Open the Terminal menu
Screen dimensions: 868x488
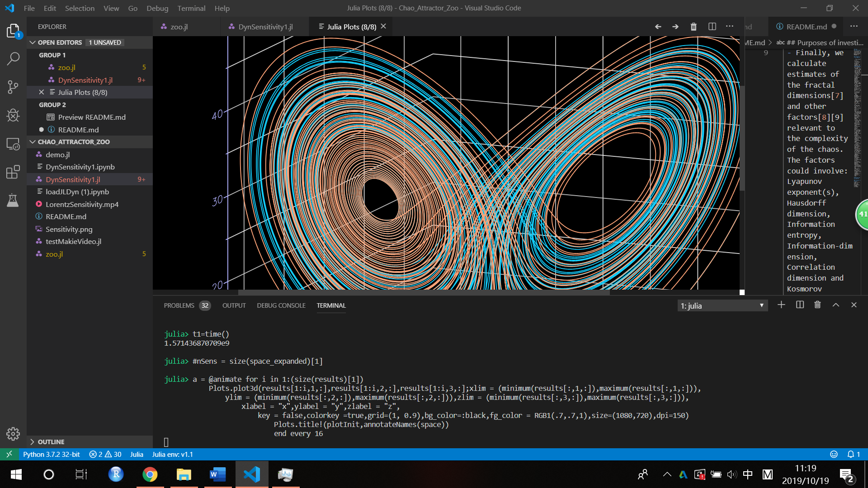click(191, 8)
